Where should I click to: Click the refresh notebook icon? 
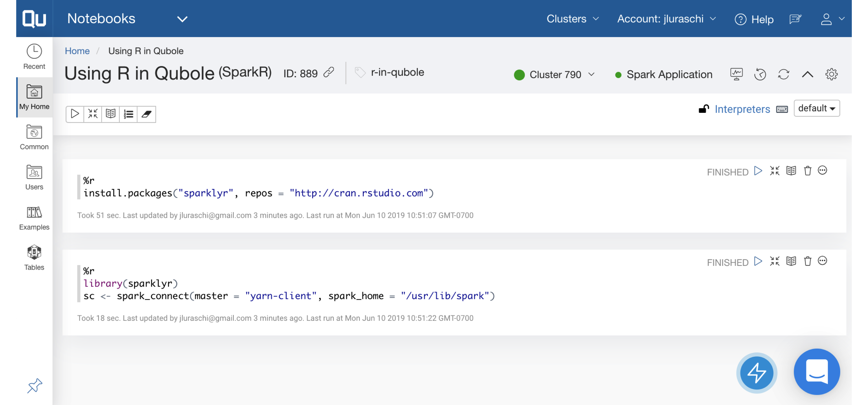point(784,74)
